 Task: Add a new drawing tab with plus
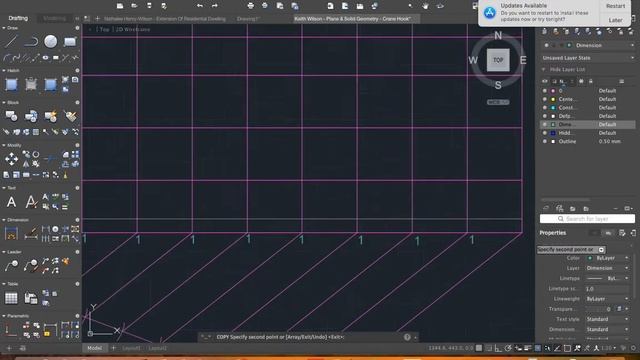[x=97, y=18]
